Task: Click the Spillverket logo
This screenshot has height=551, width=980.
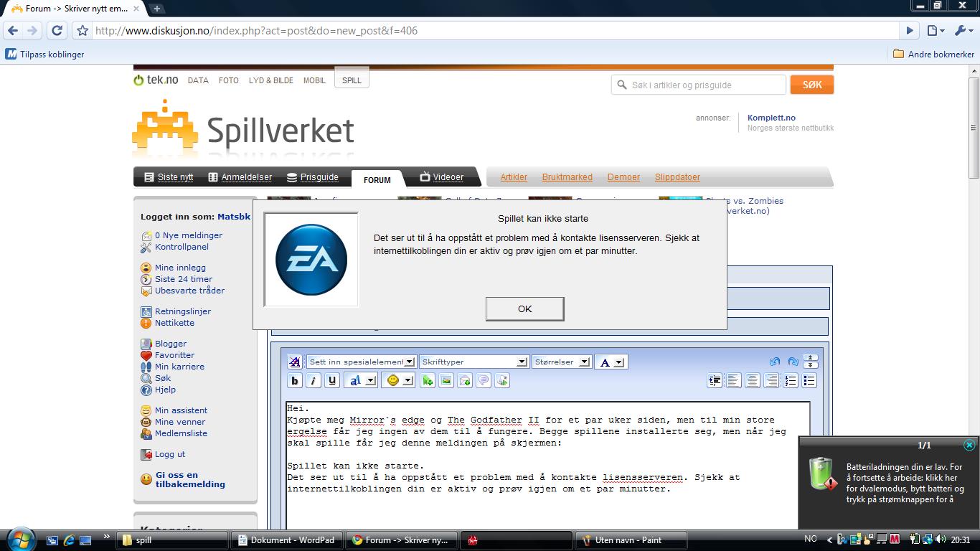Action: pyautogui.click(x=244, y=131)
